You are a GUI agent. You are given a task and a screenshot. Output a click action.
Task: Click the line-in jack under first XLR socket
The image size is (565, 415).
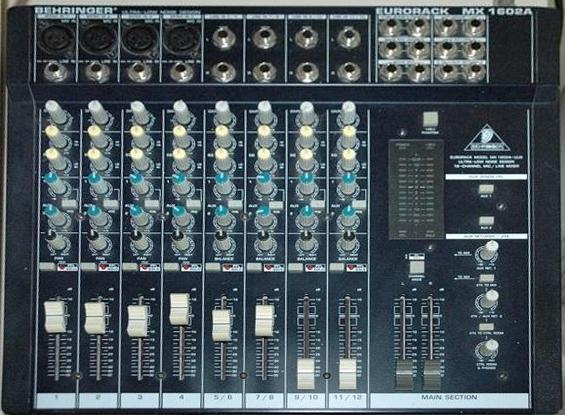pyautogui.click(x=55, y=71)
